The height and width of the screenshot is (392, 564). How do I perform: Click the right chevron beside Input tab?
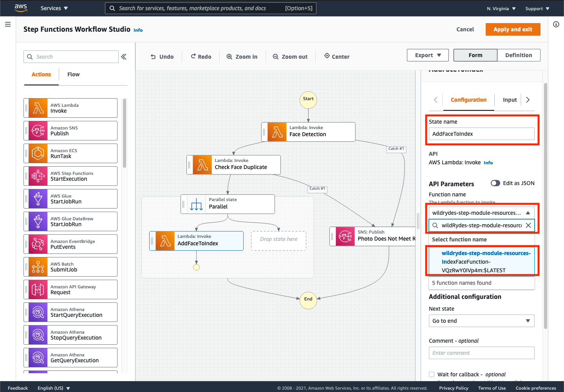(x=528, y=100)
